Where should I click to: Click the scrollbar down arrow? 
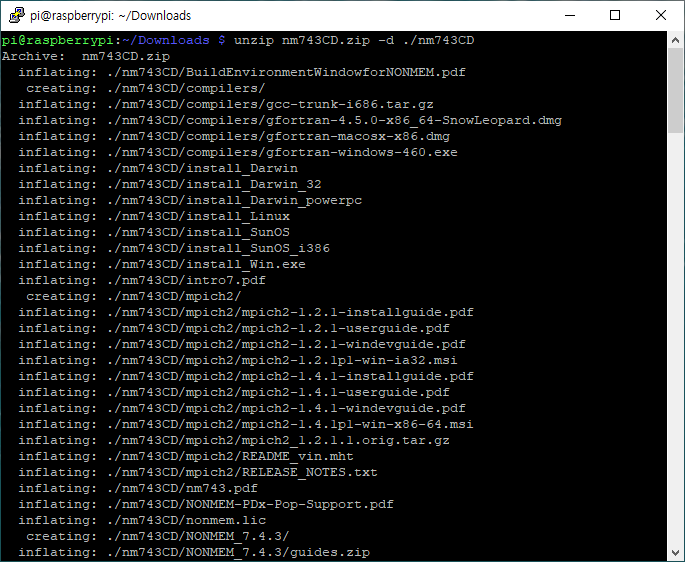675,552
